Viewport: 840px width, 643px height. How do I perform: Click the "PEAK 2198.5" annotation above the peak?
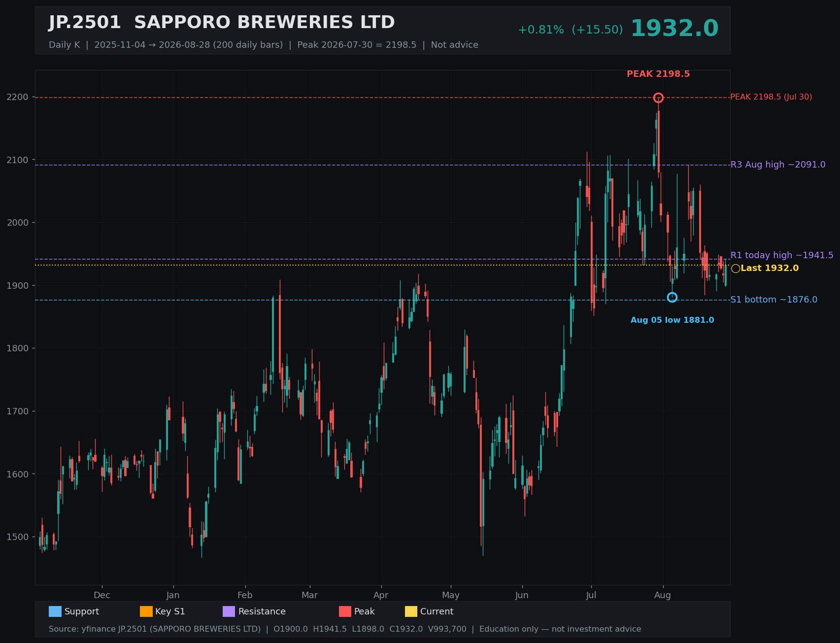click(x=658, y=74)
